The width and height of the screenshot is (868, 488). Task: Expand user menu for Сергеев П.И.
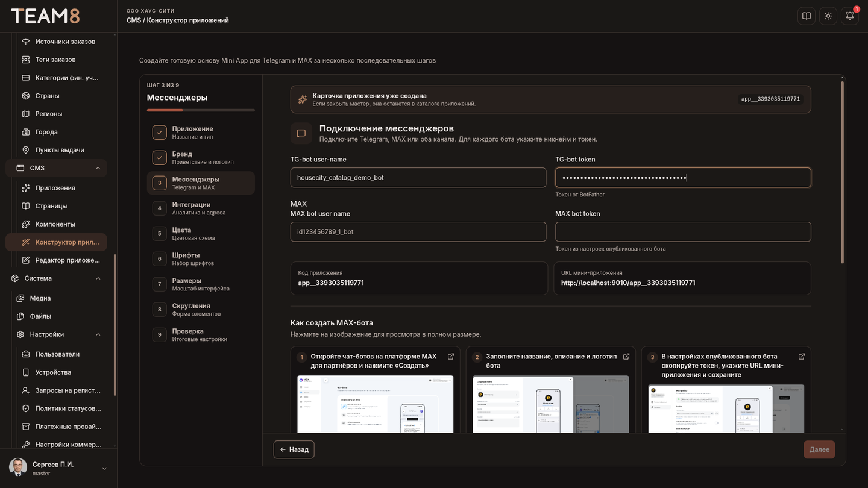click(x=104, y=469)
